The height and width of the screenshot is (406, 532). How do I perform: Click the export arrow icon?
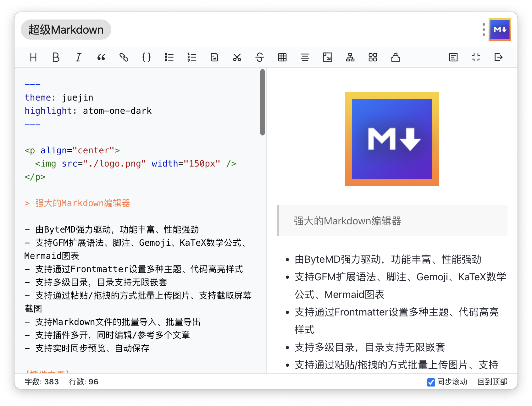499,57
